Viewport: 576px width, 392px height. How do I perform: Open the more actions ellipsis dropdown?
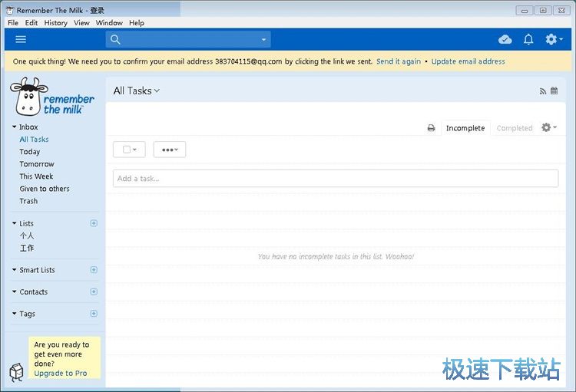170,150
